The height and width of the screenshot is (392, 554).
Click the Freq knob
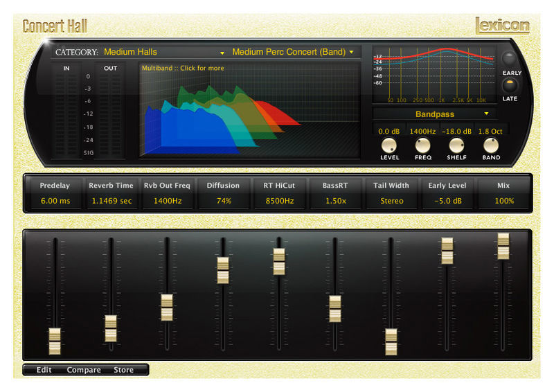(x=422, y=145)
